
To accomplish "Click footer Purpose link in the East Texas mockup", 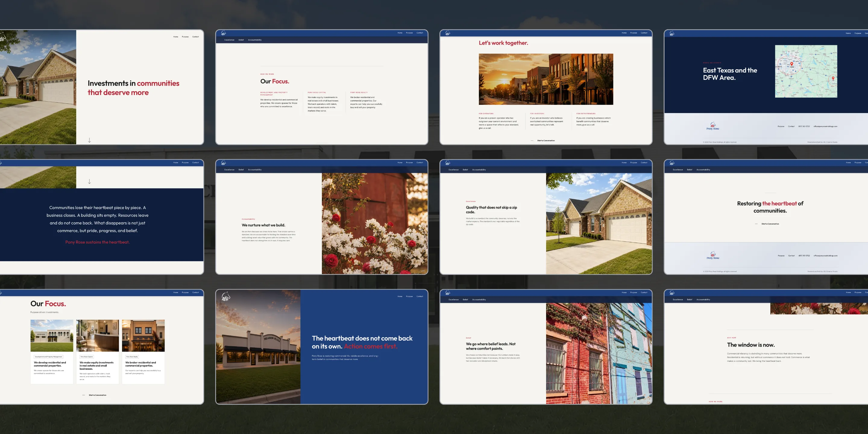I will (x=781, y=126).
